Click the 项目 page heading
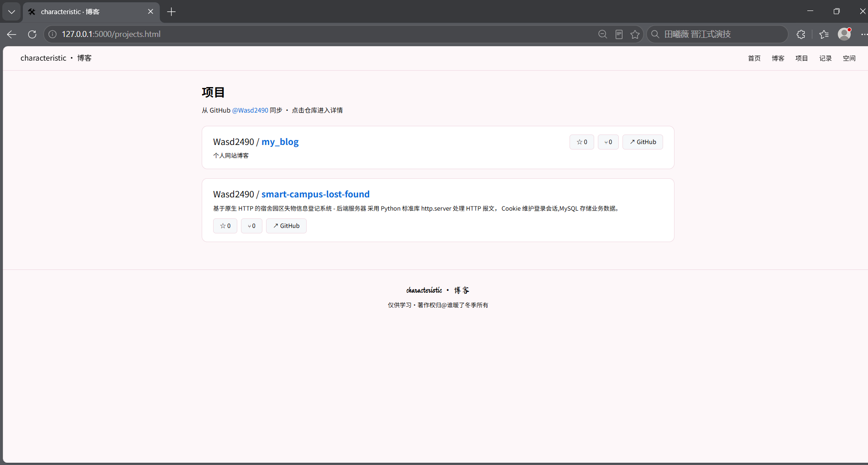The image size is (868, 465). coord(213,93)
